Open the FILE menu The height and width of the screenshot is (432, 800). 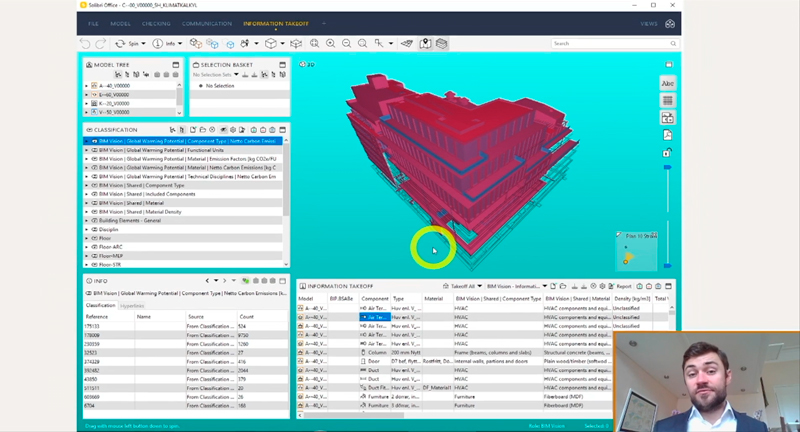(x=93, y=23)
